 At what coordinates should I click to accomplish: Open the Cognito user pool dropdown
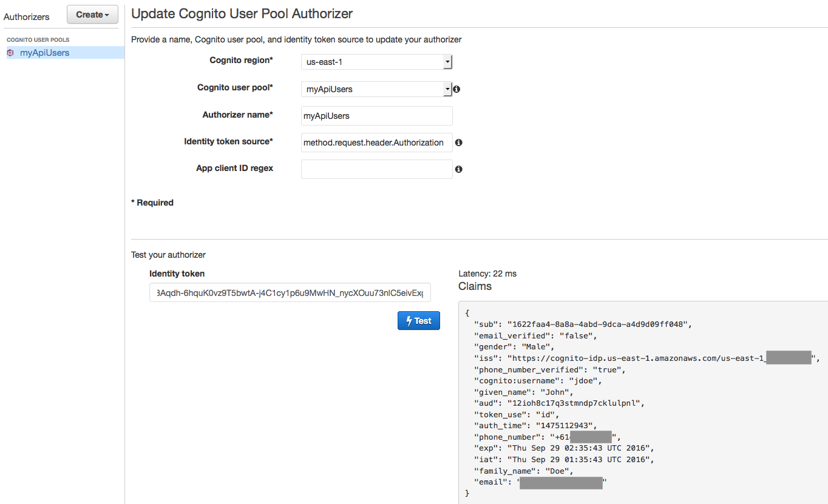coord(376,89)
